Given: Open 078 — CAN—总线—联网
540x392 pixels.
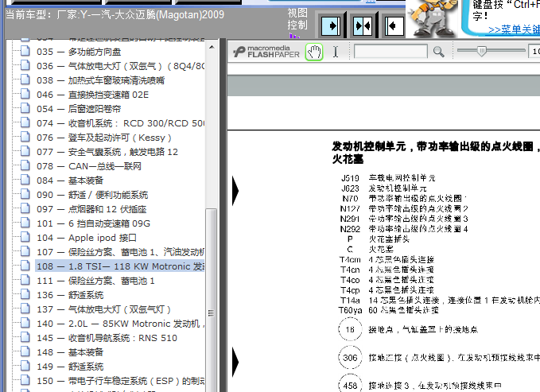Looking at the screenshot, I should 89,166.
